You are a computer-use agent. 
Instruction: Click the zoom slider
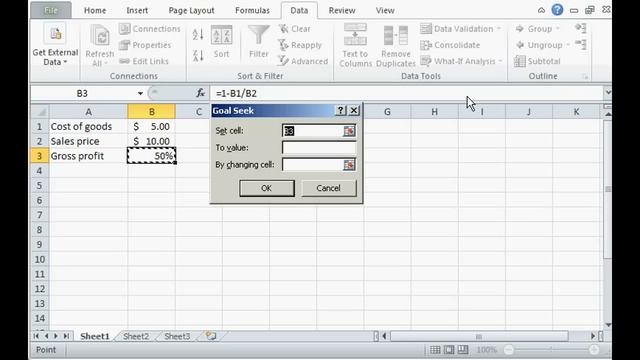coord(551,350)
